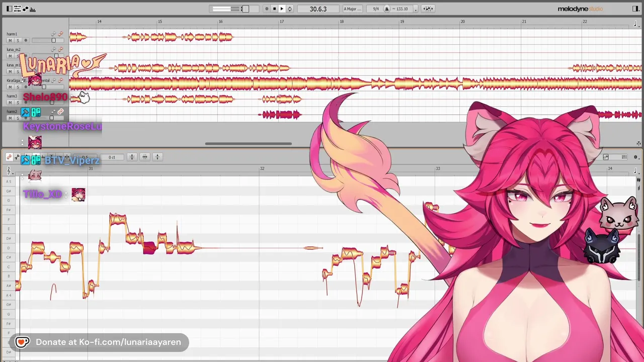Click the autostretch icon right of tempo
The image size is (644, 362).
pos(428,9)
